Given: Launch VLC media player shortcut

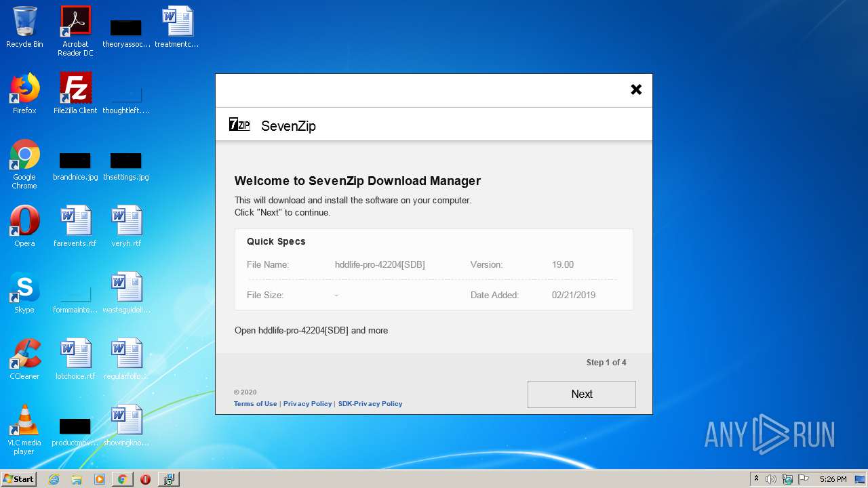Looking at the screenshot, I should pyautogui.click(x=24, y=429).
